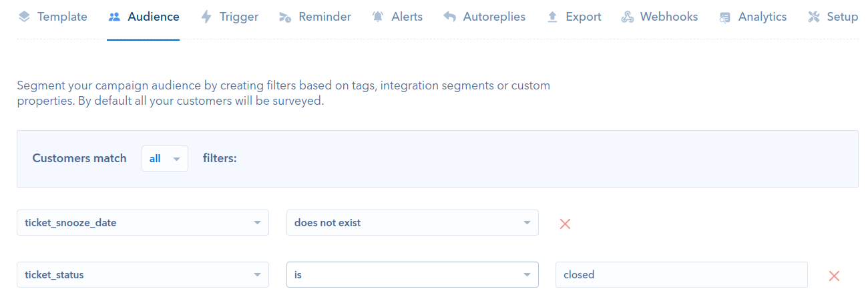Click the Analytics report icon

point(725,17)
